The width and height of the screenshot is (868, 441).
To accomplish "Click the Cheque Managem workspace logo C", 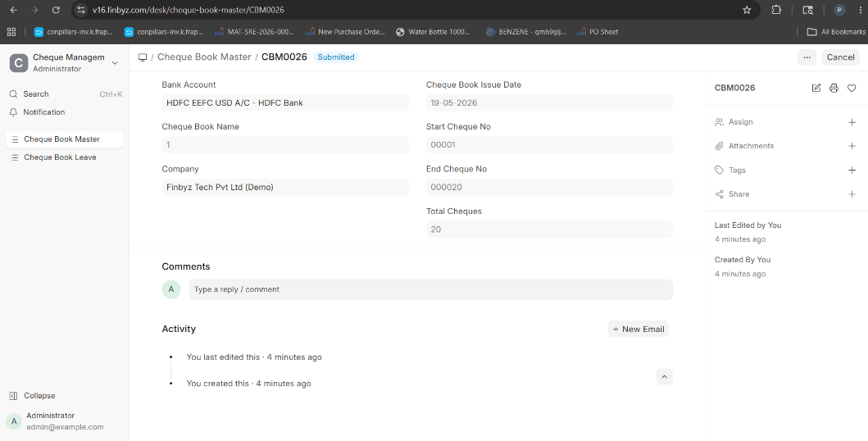I will (x=19, y=63).
